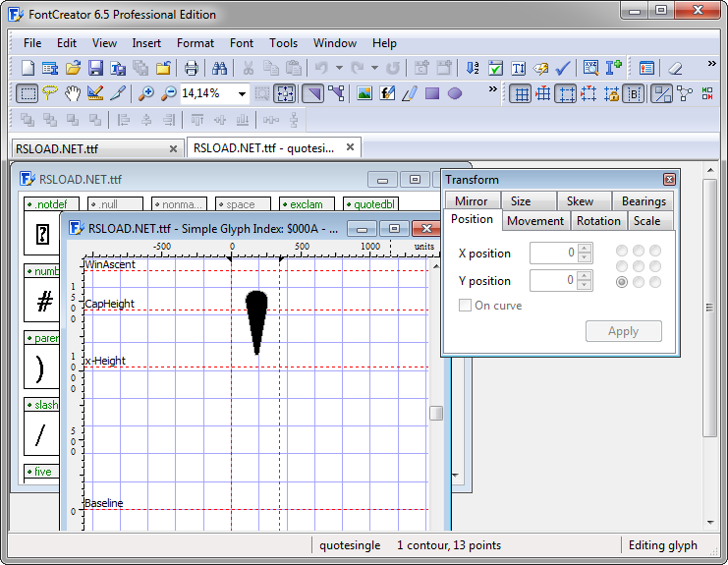Pick the knife cut tool
This screenshot has height=565, width=728.
click(x=118, y=93)
